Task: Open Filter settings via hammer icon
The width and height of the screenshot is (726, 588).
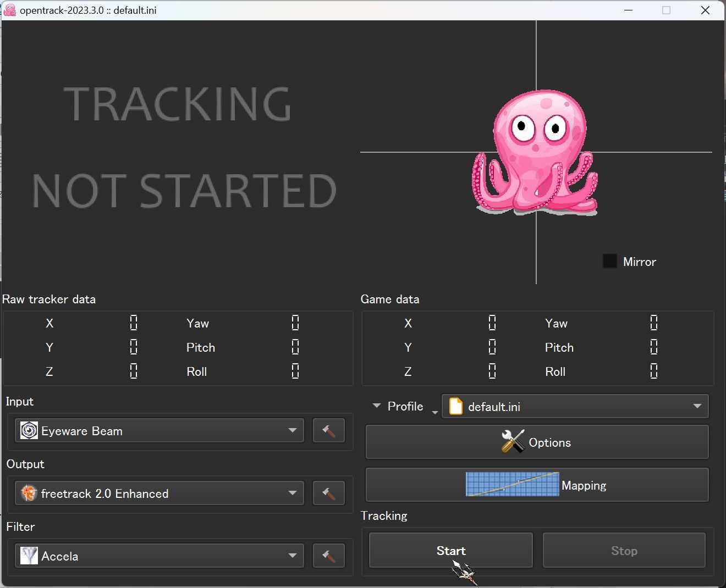Action: (x=328, y=556)
